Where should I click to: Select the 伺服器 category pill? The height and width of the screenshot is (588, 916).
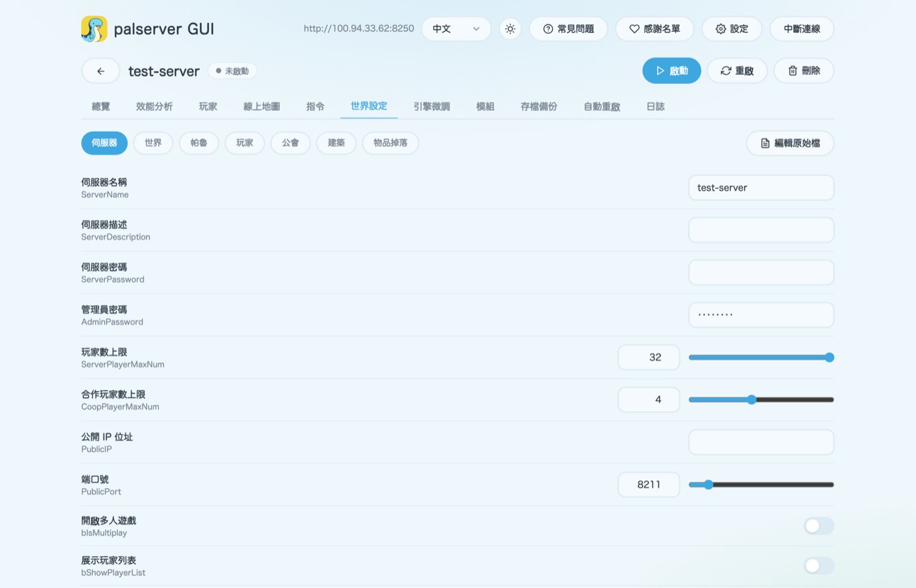click(x=104, y=143)
